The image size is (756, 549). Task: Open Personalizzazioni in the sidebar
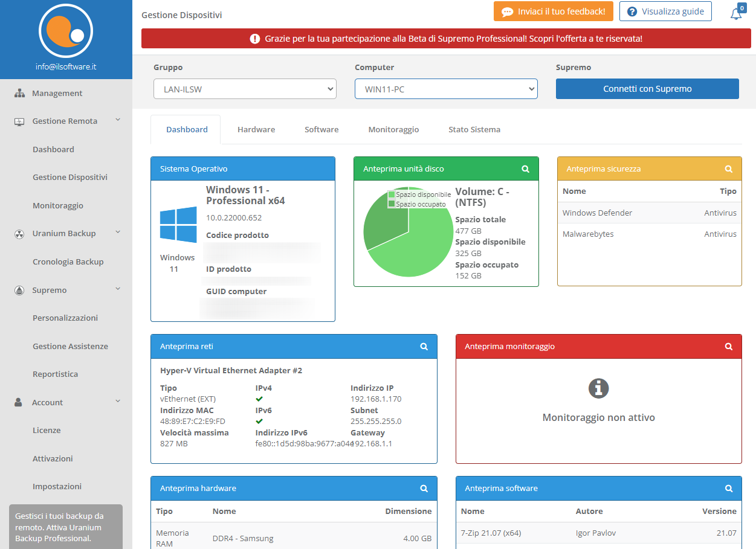[65, 318]
